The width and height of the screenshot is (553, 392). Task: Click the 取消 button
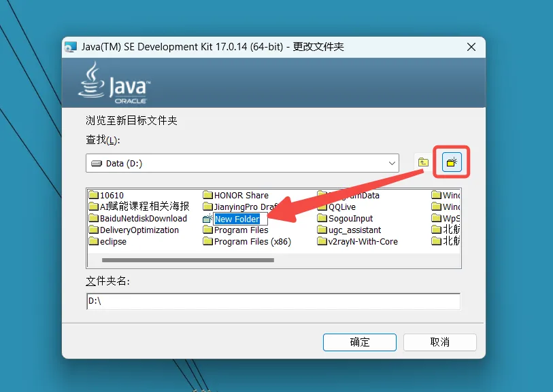(x=440, y=342)
